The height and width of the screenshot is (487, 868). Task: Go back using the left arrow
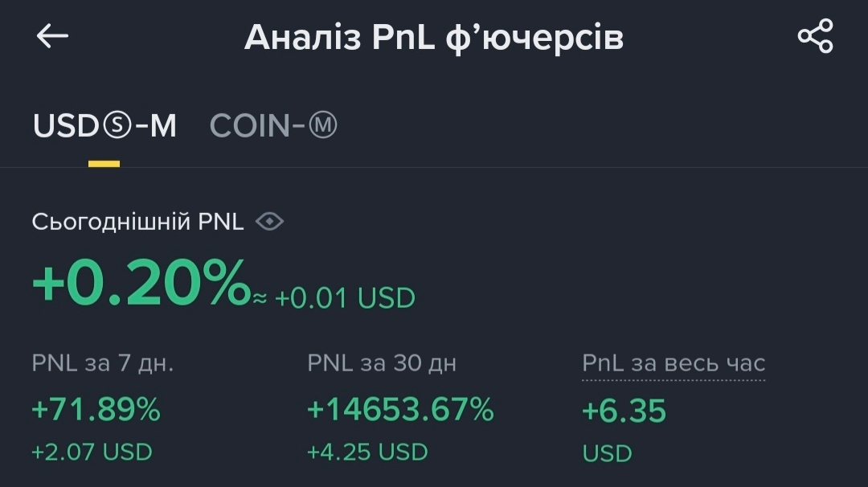point(52,36)
